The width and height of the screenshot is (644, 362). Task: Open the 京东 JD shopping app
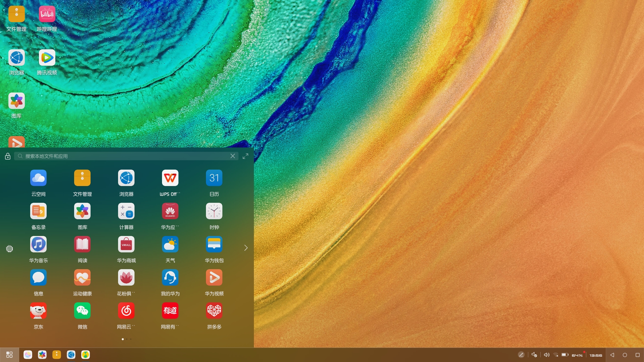click(38, 311)
